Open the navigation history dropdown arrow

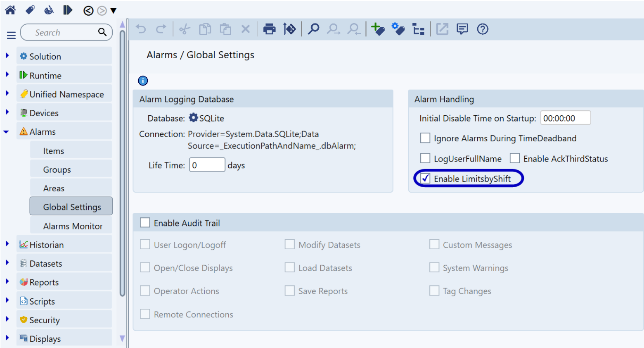[x=113, y=11]
